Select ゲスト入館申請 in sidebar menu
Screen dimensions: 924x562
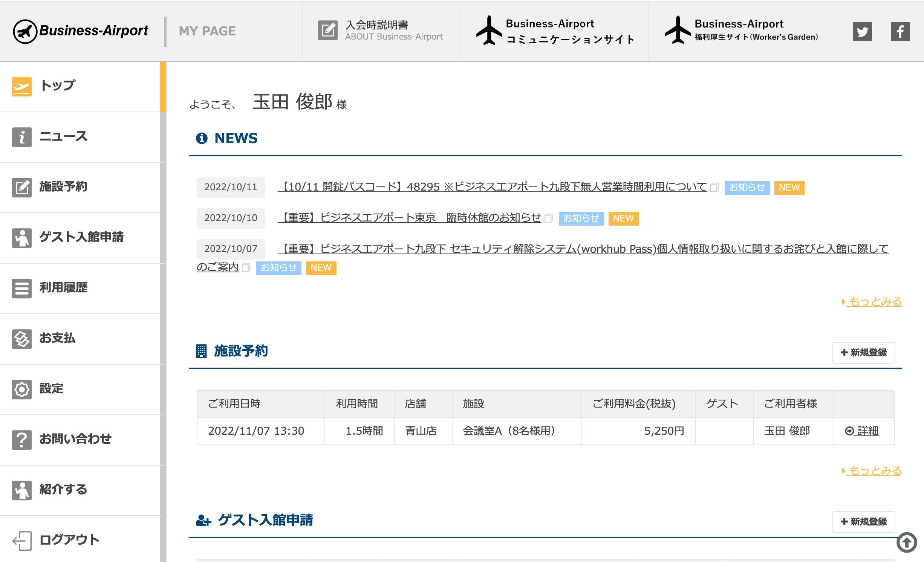pos(81,237)
